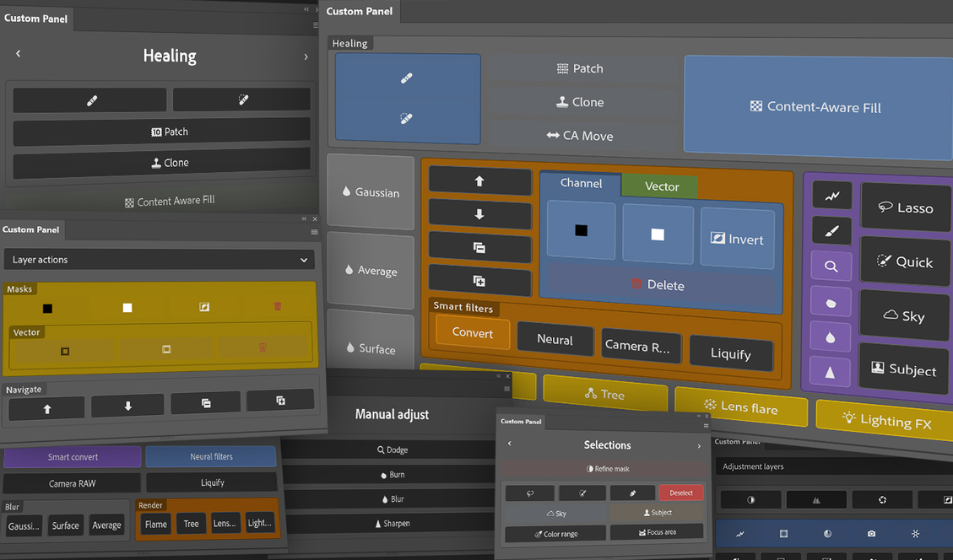This screenshot has width=953, height=560.
Task: Click the Dodge tool button
Action: 392,450
